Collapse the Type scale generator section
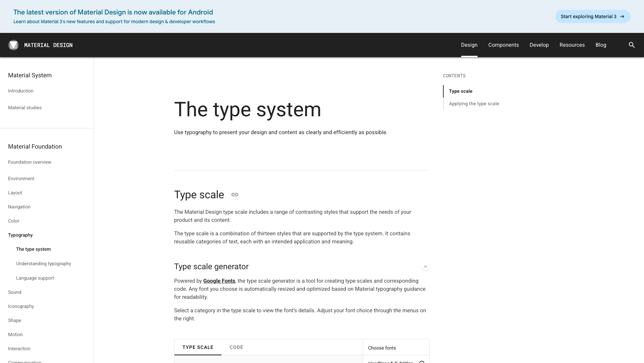Viewport: 644px width, 363px height. tap(425, 267)
